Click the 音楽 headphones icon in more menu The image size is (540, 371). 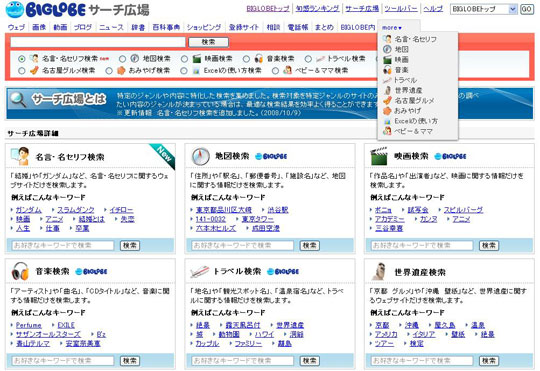click(387, 70)
